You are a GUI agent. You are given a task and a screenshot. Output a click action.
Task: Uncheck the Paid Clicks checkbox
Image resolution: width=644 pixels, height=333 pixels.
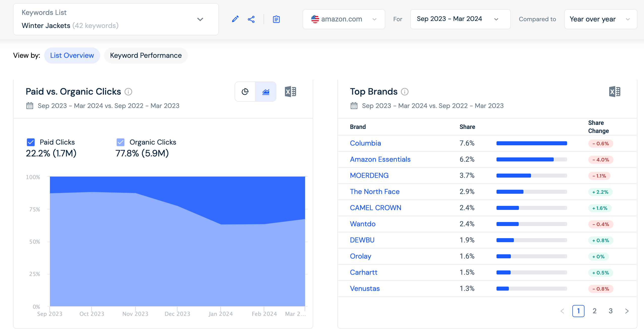click(x=31, y=142)
